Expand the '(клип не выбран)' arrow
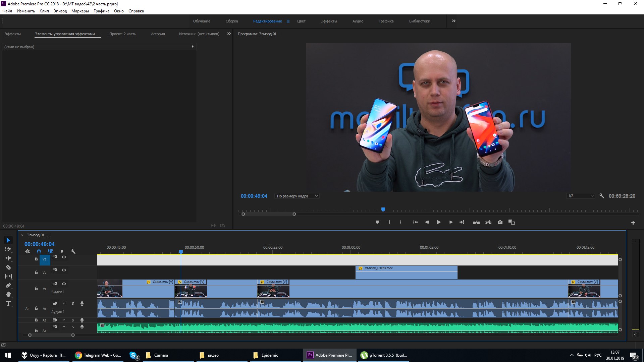 point(193,47)
